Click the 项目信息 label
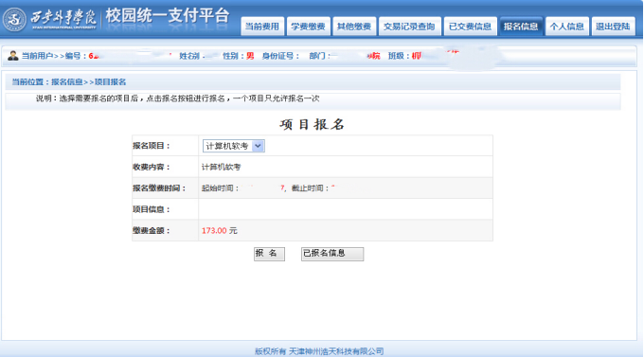The height and width of the screenshot is (357, 644). [x=152, y=209]
